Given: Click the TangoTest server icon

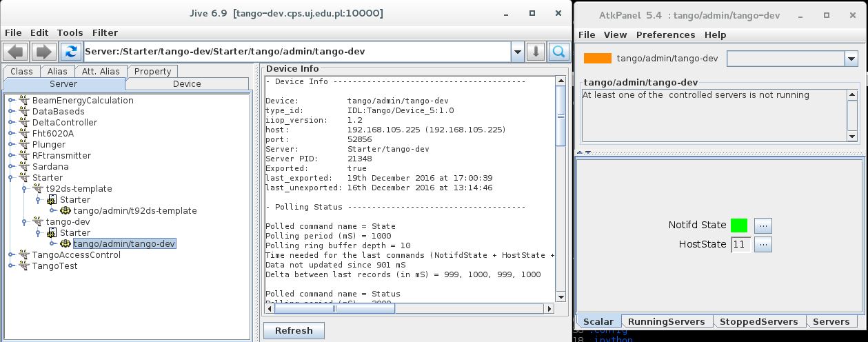Looking at the screenshot, I should pos(23,265).
